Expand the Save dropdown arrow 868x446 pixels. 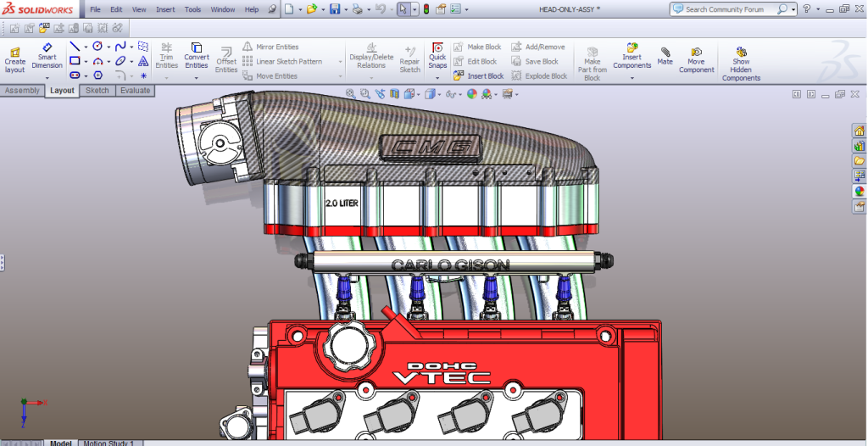[x=346, y=9]
